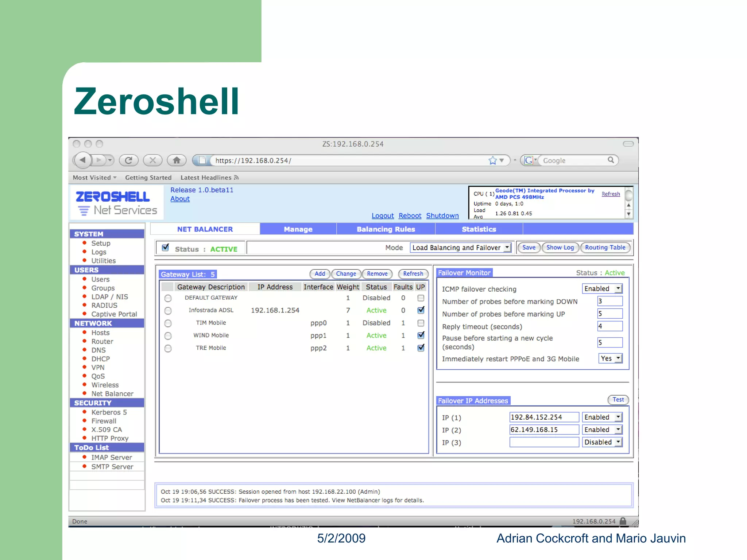Image resolution: width=747 pixels, height=560 pixels.
Task: Bookmark page with the star icon
Action: [493, 160]
